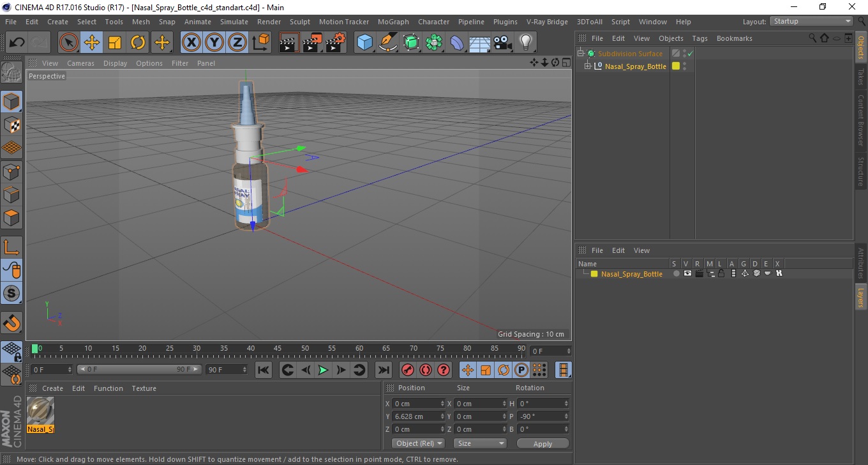Toggle Y axis lock

point(214,43)
